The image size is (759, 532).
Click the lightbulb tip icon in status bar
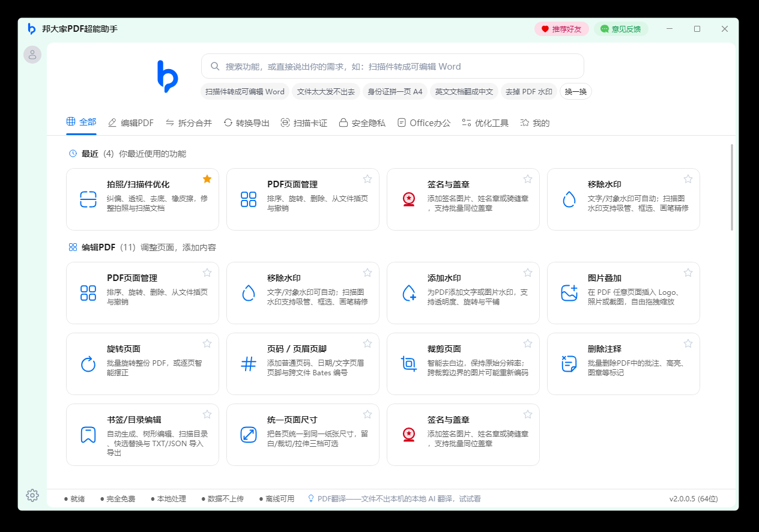point(311,498)
